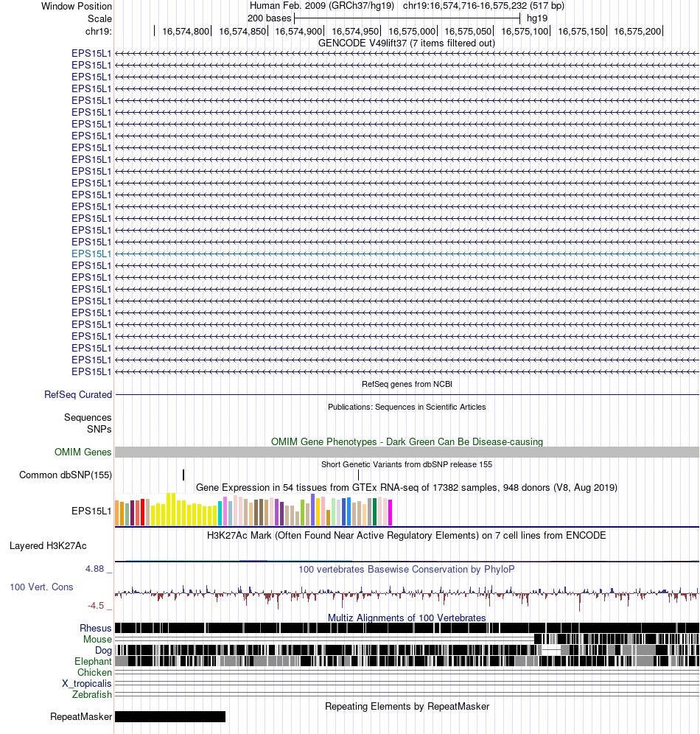Click the dbSNP variant marker nearest 16,574,950

pyautogui.click(x=358, y=475)
